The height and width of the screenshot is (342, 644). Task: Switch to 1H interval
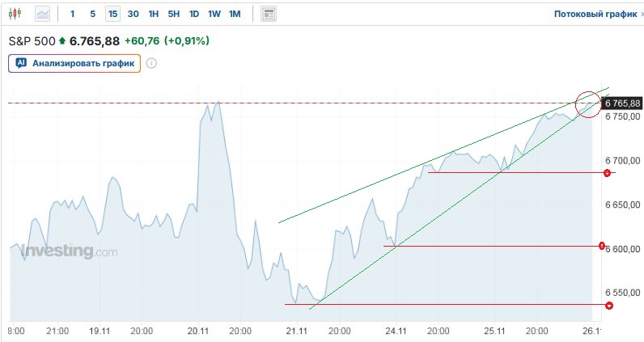pos(153,14)
